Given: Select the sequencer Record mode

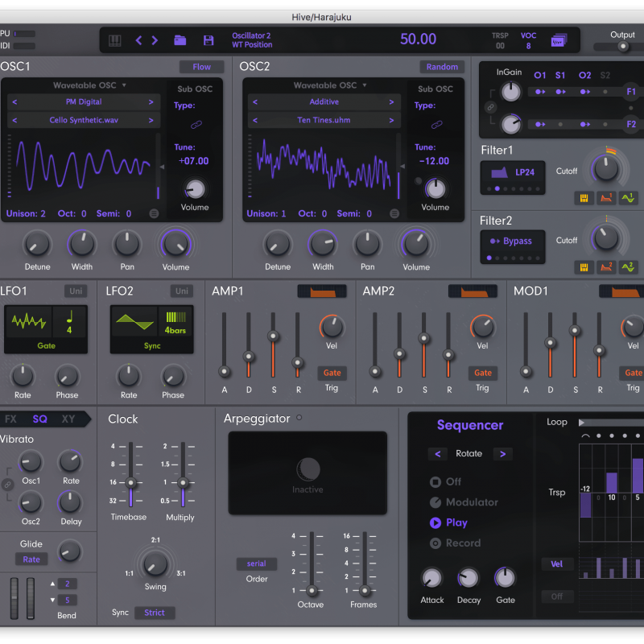Looking at the screenshot, I should click(455, 543).
